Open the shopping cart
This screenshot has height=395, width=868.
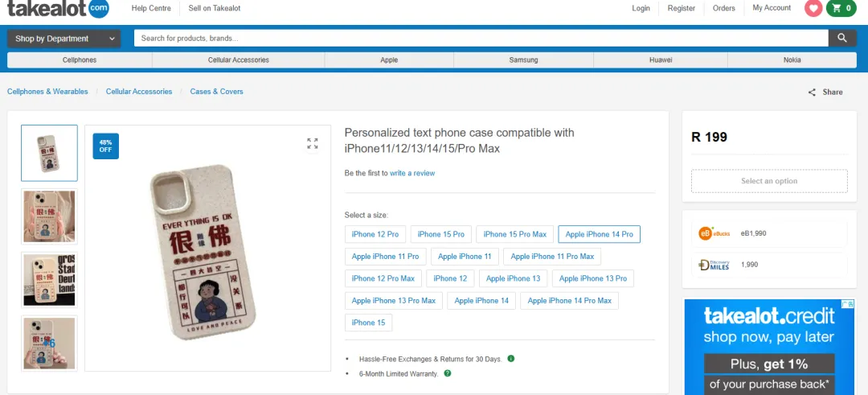(842, 8)
